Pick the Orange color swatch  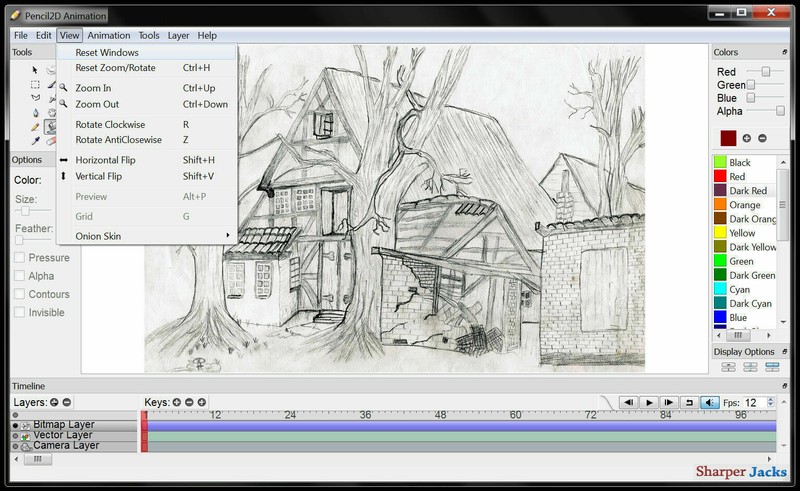(x=720, y=205)
